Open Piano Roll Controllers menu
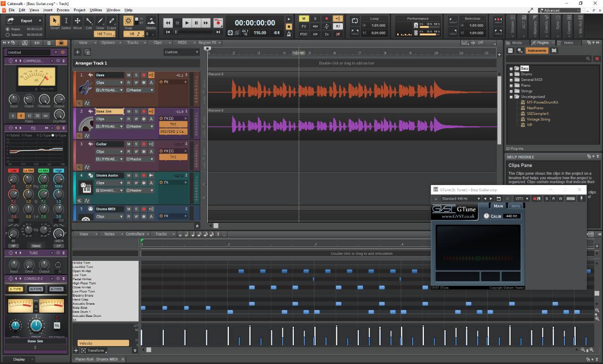 coord(137,234)
